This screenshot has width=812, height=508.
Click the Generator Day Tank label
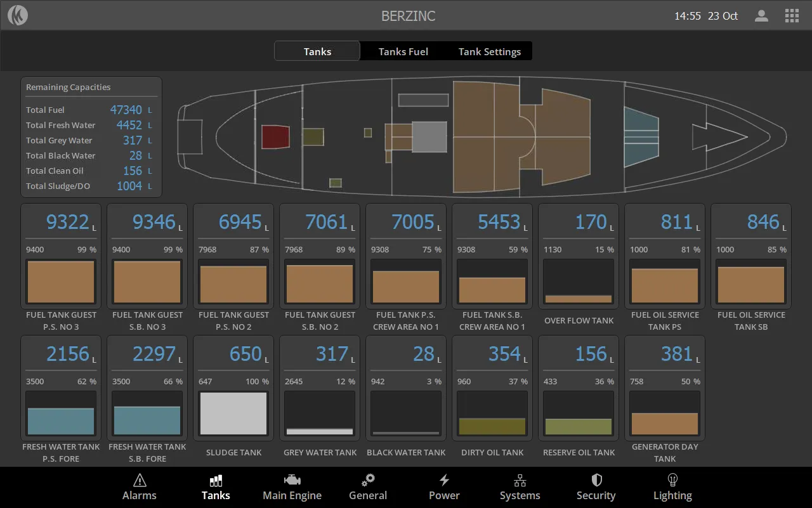tap(665, 453)
